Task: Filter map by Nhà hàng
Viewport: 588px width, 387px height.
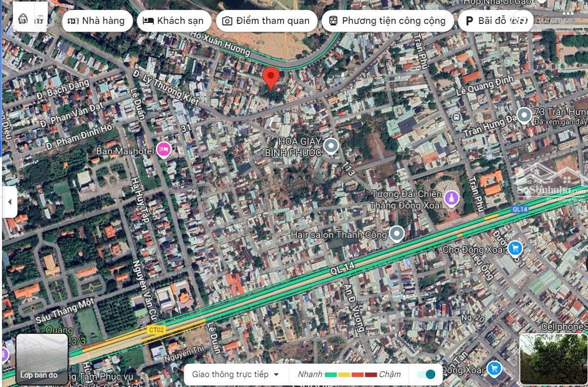Action: (97, 21)
